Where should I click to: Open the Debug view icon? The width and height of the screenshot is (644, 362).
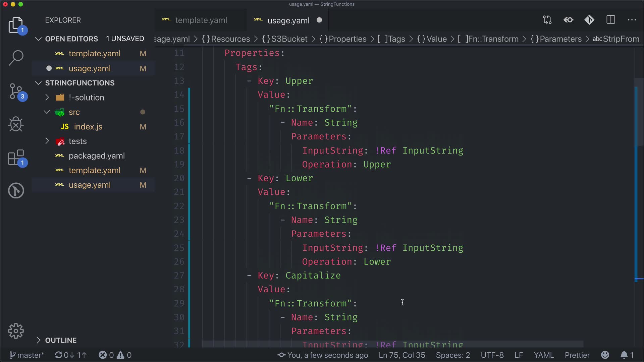tap(16, 124)
